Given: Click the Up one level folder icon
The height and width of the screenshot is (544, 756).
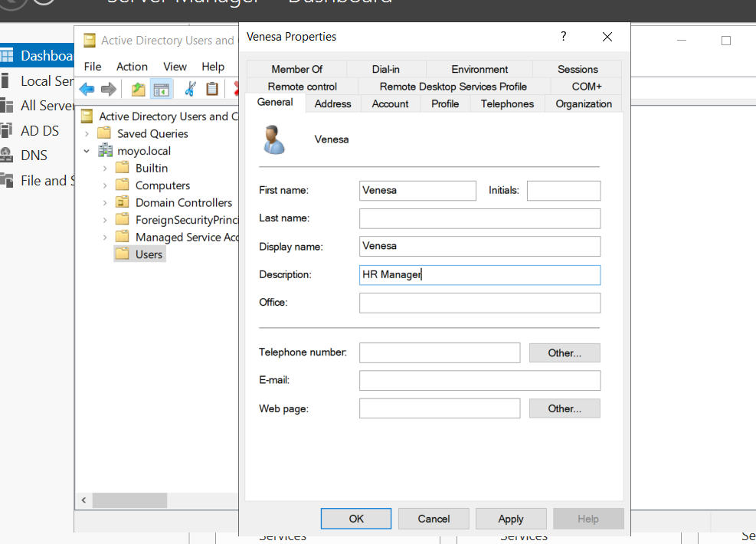Looking at the screenshot, I should tap(138, 89).
